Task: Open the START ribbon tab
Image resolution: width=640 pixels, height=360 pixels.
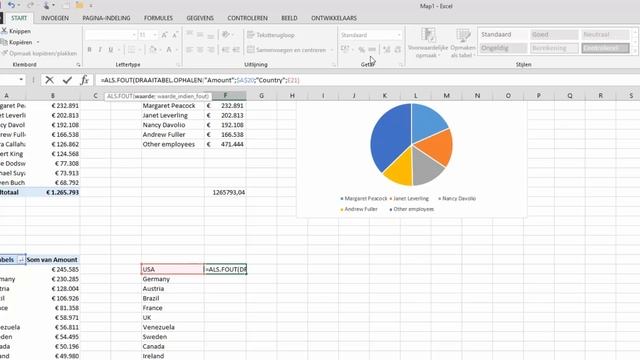Action: click(x=19, y=18)
